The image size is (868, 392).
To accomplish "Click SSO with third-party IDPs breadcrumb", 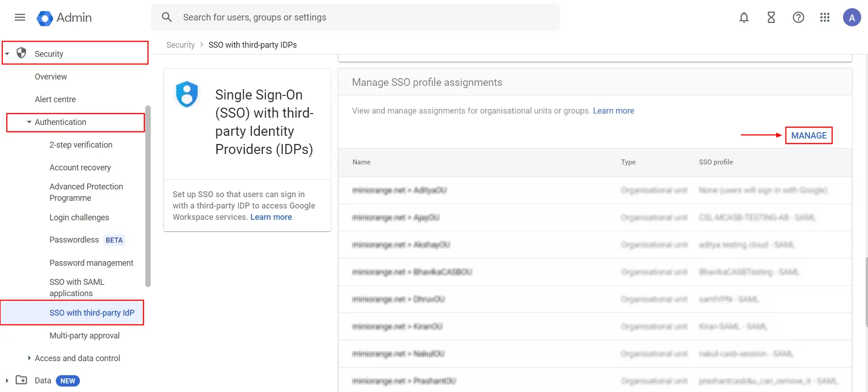I will pos(252,45).
